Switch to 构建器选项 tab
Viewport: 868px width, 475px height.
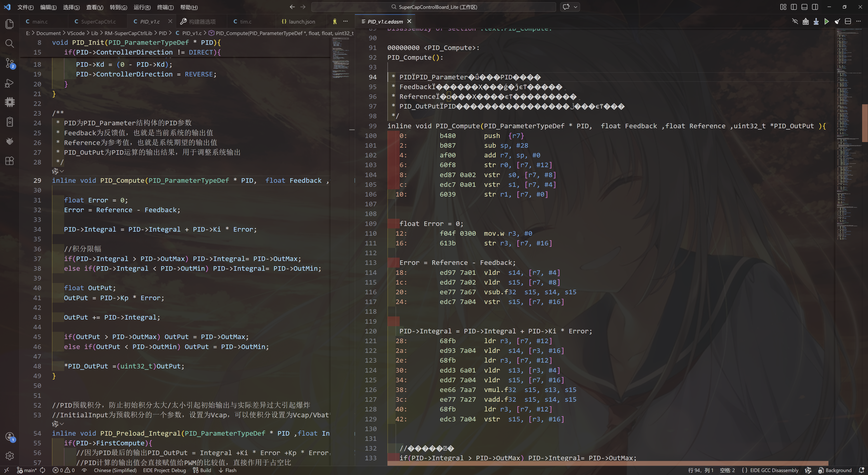coord(202,21)
